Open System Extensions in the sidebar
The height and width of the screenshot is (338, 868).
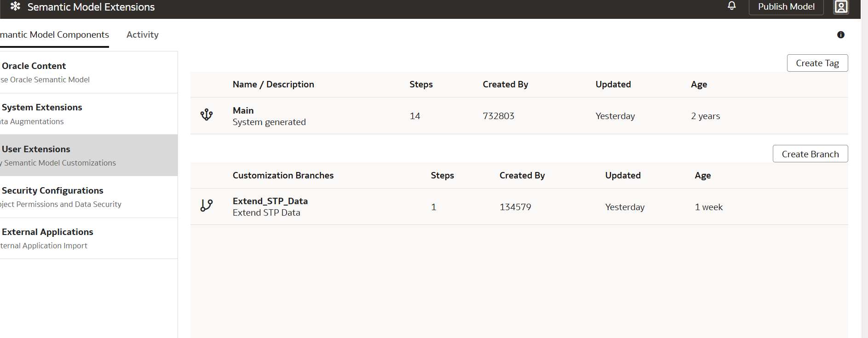(89, 114)
